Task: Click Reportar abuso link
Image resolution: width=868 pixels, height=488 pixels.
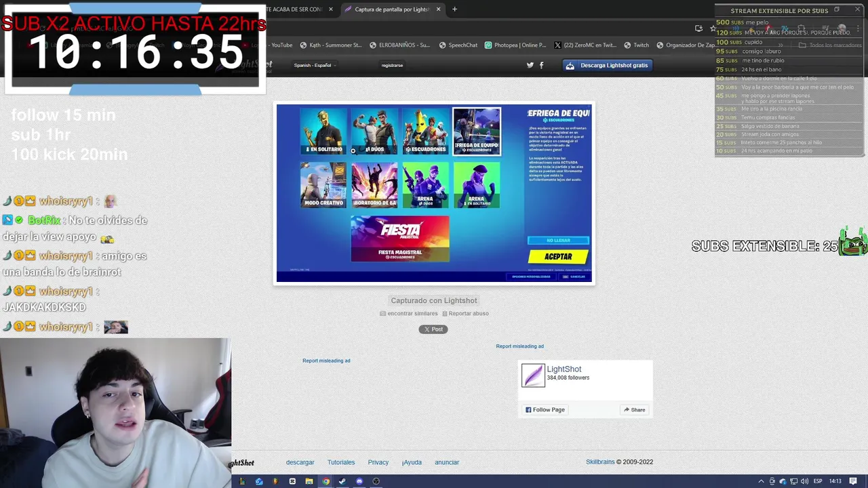Action: 465,314
